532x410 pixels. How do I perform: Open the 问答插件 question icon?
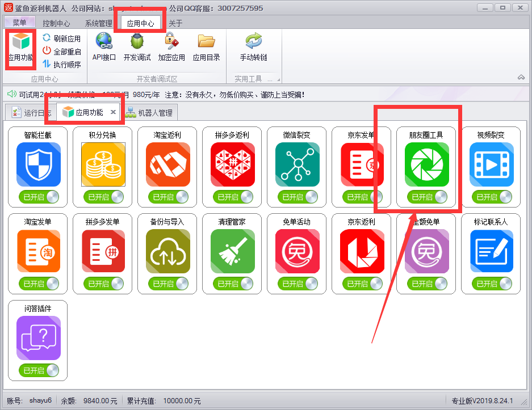pyautogui.click(x=39, y=338)
